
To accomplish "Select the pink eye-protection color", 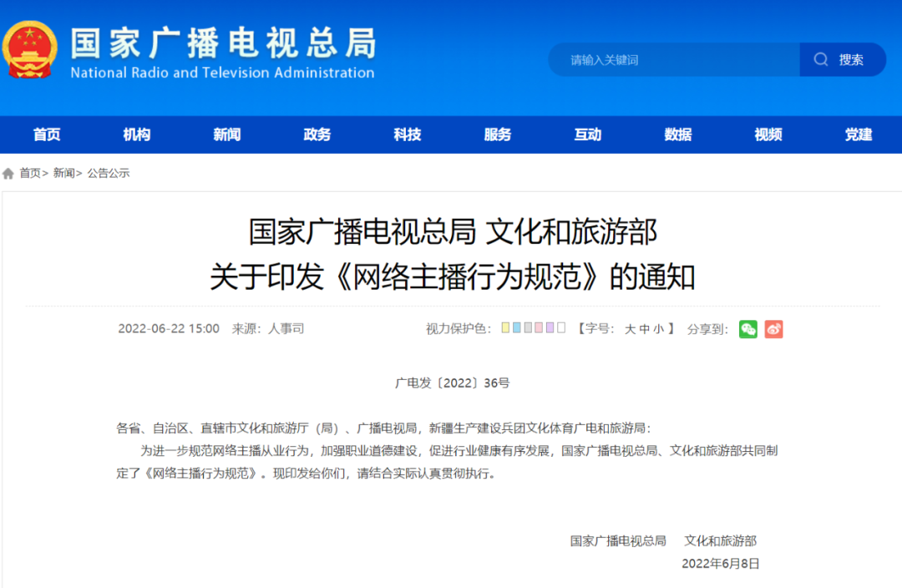I will (x=539, y=328).
